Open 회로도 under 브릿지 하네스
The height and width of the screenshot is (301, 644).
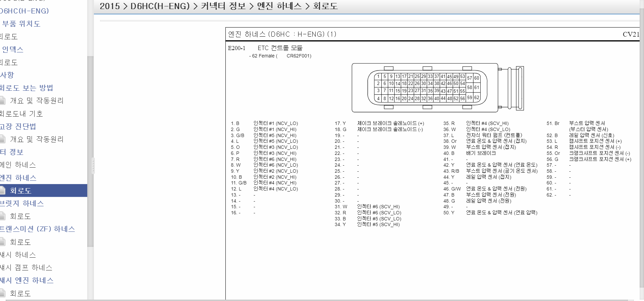(x=20, y=216)
